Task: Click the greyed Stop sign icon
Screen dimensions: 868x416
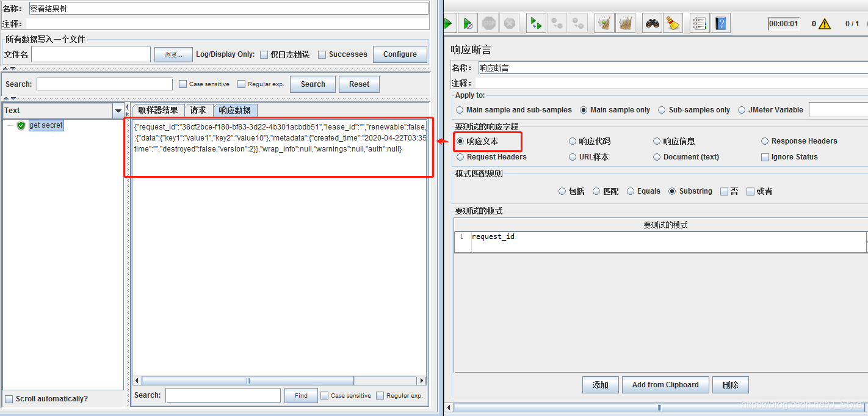Action: click(489, 24)
